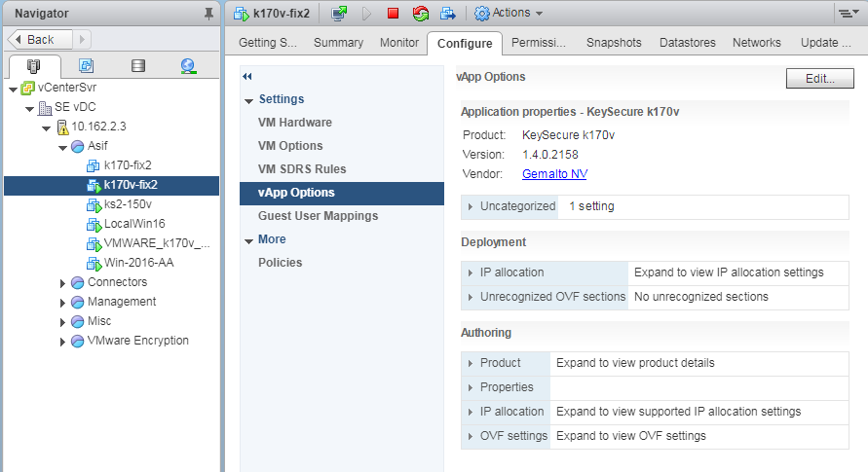Launch the VM console icon in toolbar
Image resolution: width=868 pixels, height=472 pixels.
(x=339, y=14)
